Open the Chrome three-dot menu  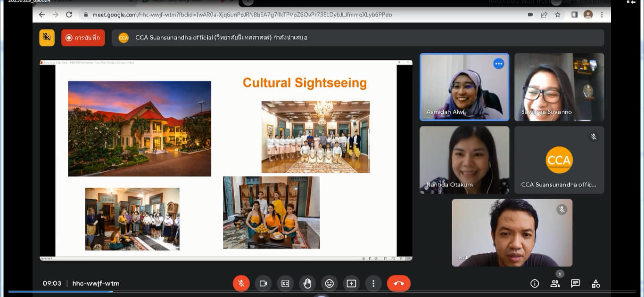[x=602, y=15]
